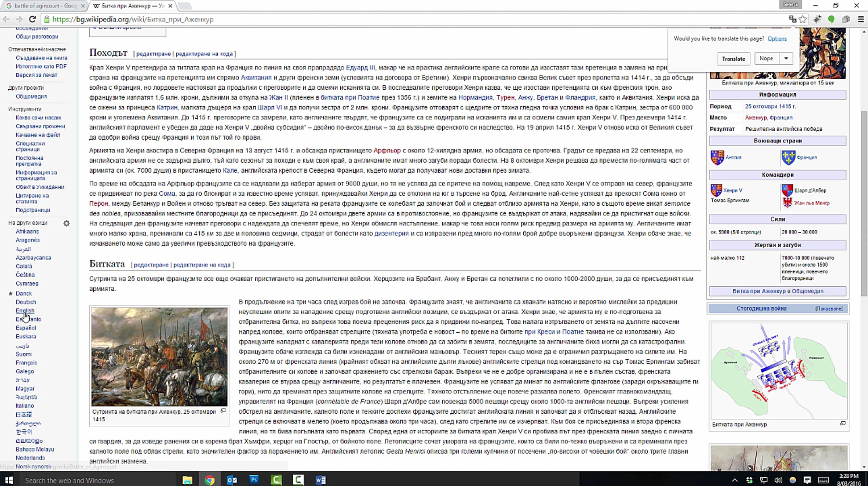This screenshot has height=486, width=868.
Task: Expand the Стогодишна война box via Показване
Action: tap(829, 308)
